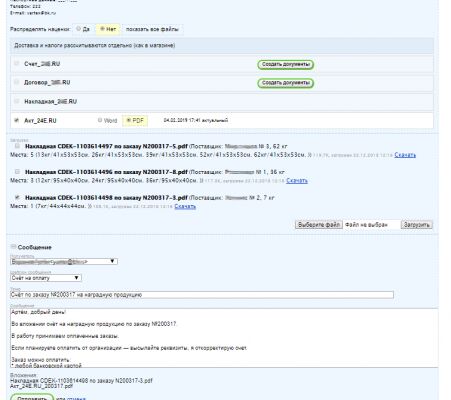Viewport: 451px width, 400px height.
Task: Click the "Файл не выбран" file status text
Action: (366, 225)
